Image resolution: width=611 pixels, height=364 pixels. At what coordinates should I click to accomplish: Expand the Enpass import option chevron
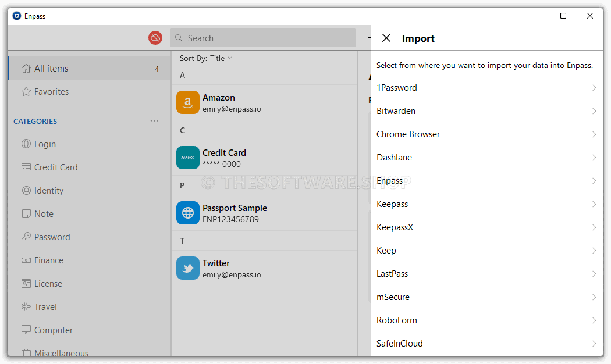pos(594,181)
